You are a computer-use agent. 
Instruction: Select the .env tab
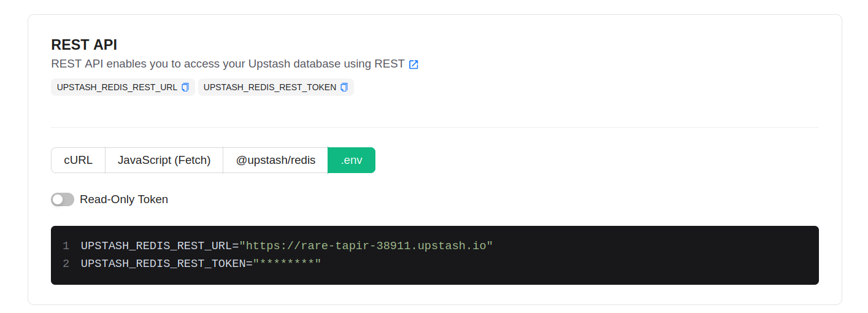pos(351,160)
